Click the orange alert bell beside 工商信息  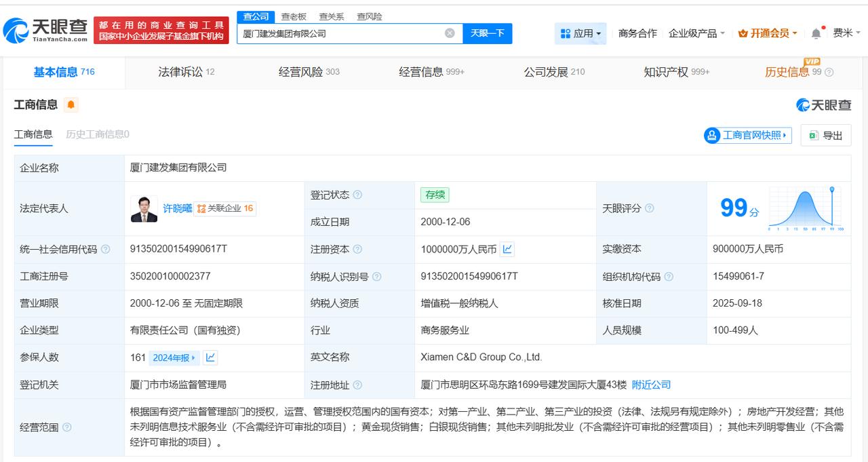coord(71,104)
